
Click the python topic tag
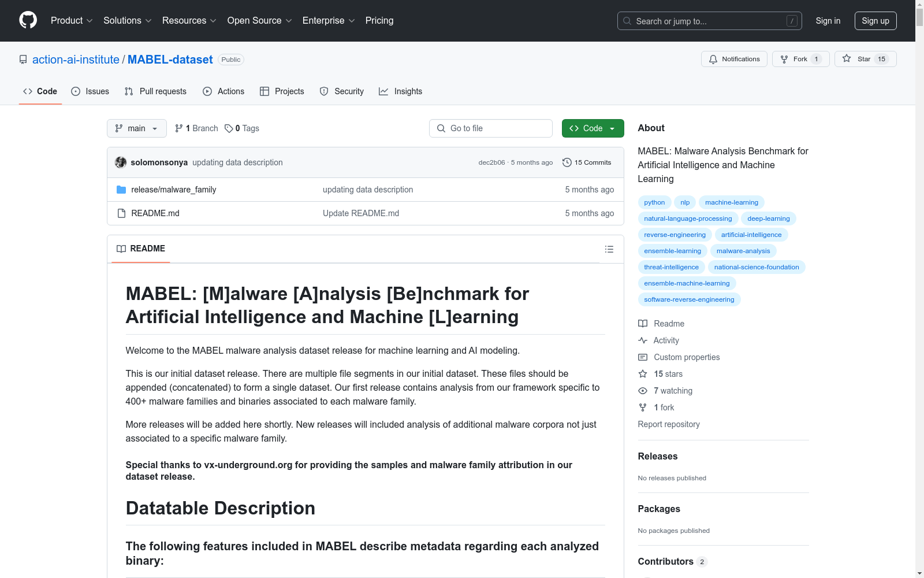[x=654, y=202]
